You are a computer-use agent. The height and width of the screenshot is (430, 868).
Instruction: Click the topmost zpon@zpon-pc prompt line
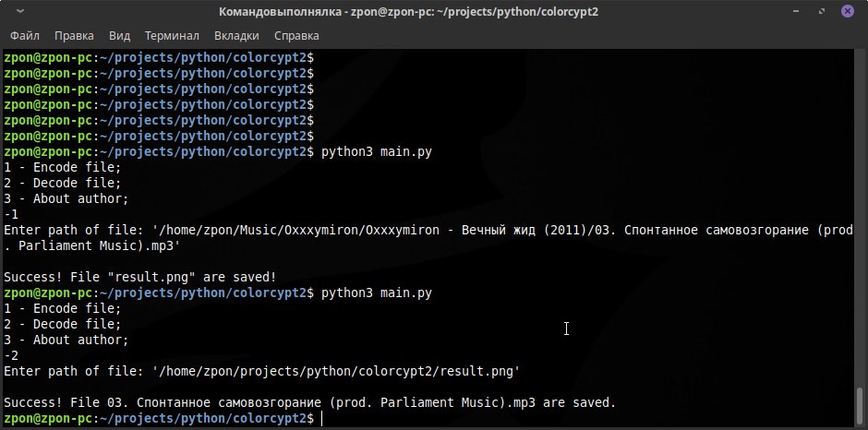pos(160,57)
